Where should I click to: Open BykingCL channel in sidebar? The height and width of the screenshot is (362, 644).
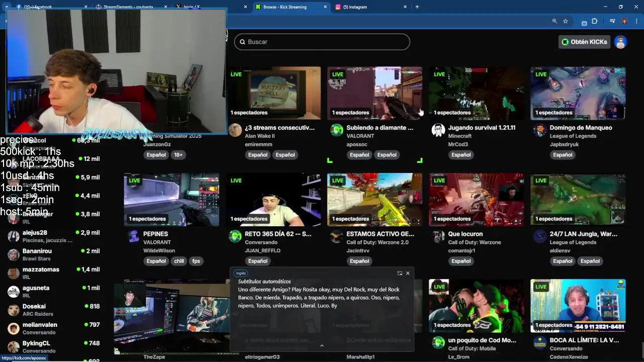coord(53,347)
